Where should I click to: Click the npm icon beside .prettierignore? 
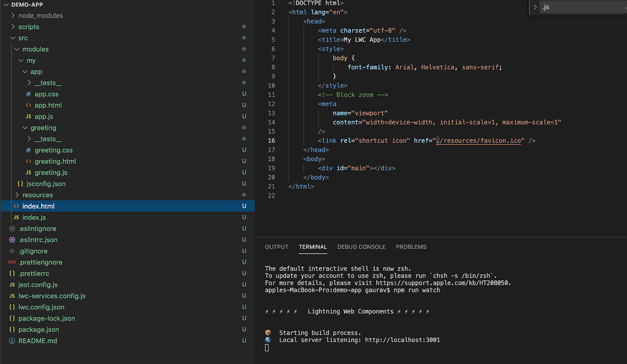12,262
